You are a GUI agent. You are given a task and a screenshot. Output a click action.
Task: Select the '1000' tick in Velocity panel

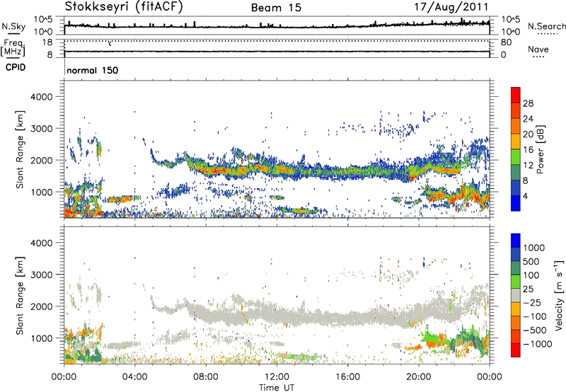(41, 338)
